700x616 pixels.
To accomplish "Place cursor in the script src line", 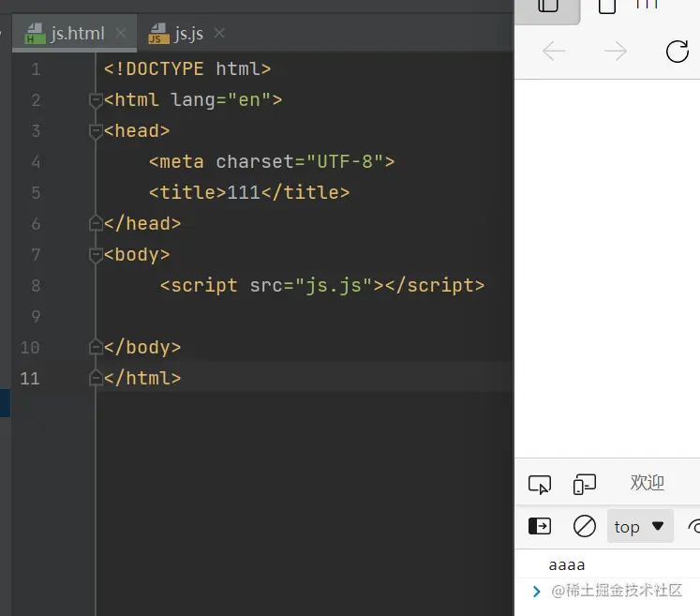I will (x=322, y=286).
